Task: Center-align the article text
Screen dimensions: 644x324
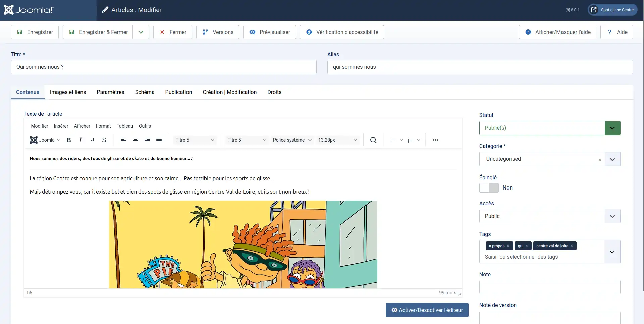Action: (136, 140)
